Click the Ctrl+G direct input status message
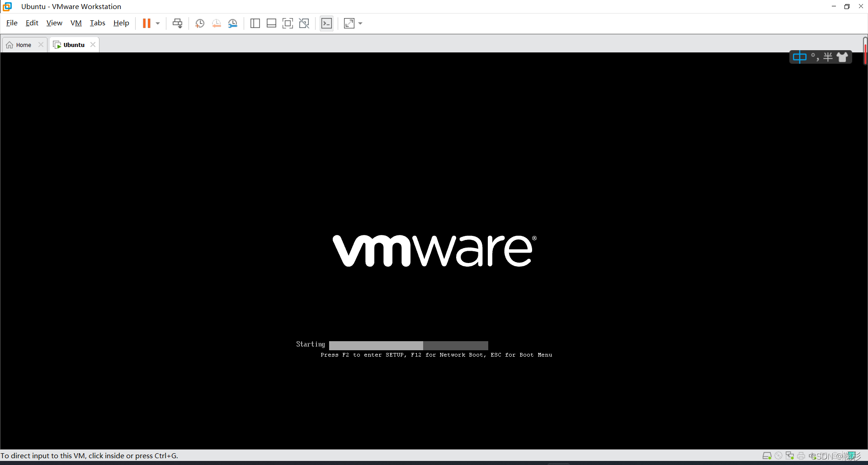Image resolution: width=868 pixels, height=465 pixels. [90, 456]
